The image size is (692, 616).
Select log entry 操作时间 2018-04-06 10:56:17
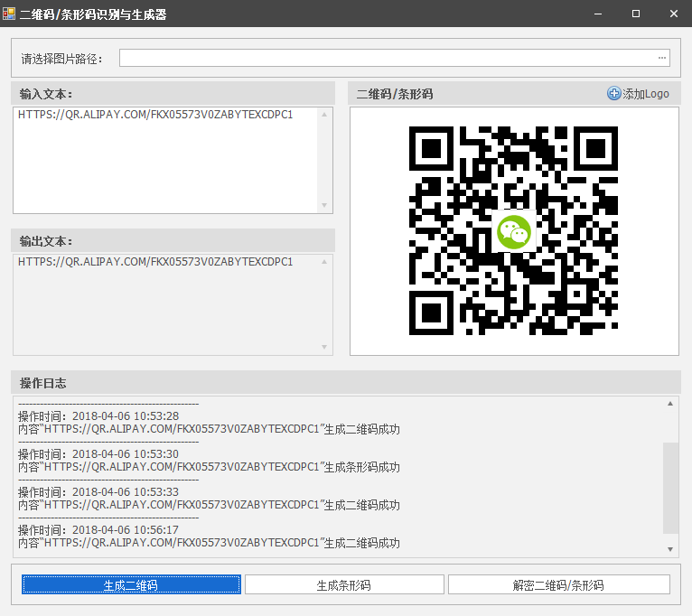click(98, 530)
